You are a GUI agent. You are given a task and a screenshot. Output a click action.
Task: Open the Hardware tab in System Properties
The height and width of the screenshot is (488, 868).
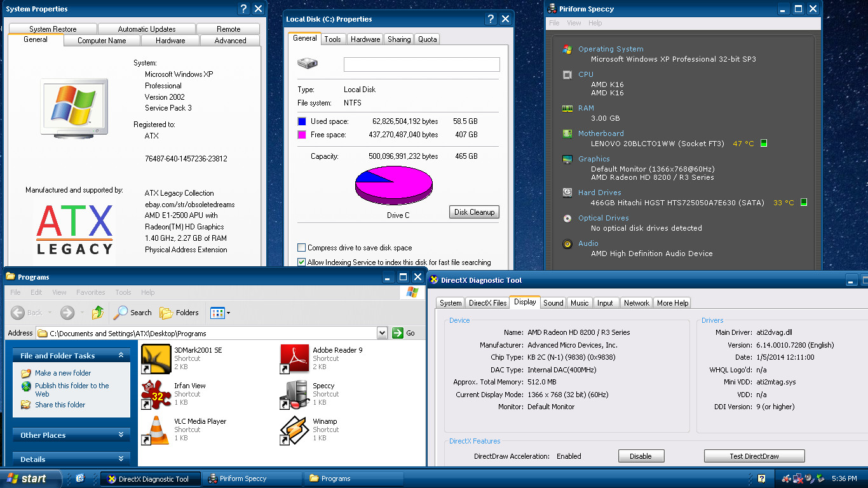(x=170, y=40)
